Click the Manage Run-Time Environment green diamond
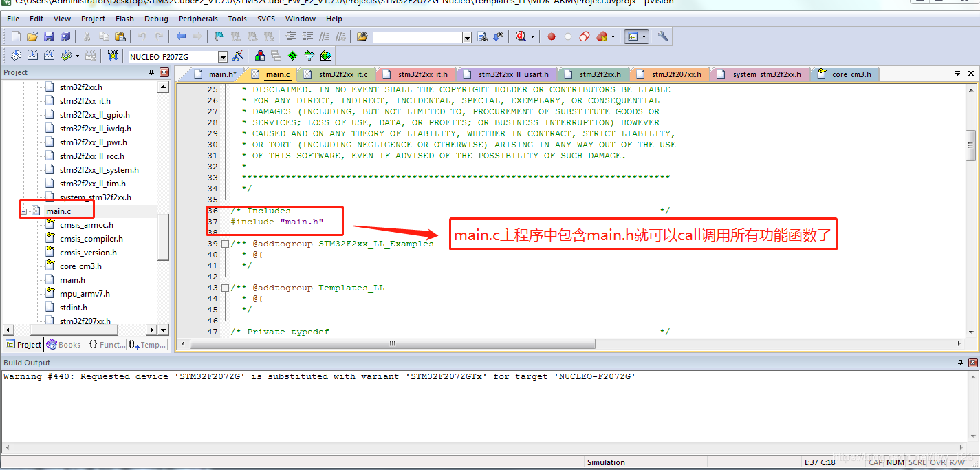Image resolution: width=980 pixels, height=470 pixels. tap(292, 56)
